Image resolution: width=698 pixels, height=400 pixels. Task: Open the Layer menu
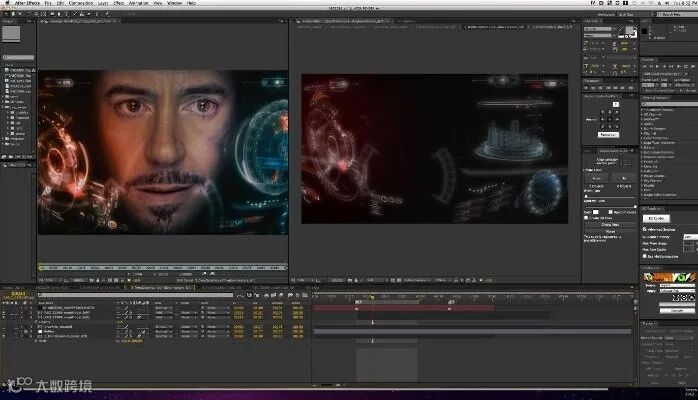(x=103, y=3)
